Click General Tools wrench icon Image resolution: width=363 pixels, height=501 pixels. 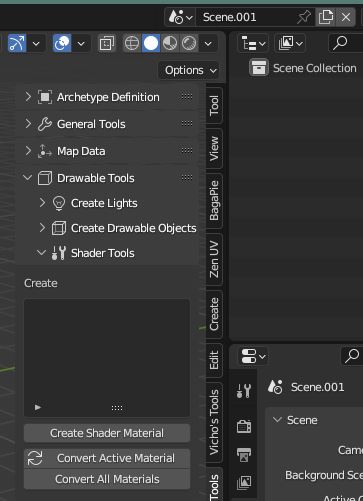[45, 124]
